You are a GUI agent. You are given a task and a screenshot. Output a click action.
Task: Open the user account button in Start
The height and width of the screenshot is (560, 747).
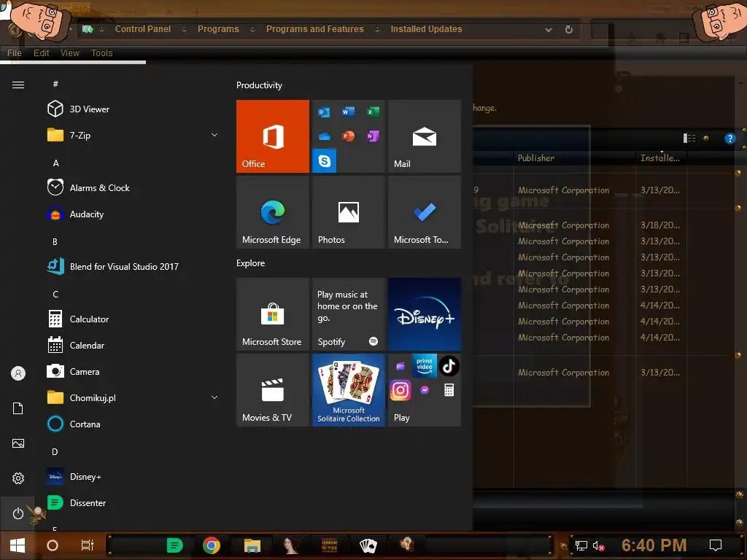18,373
